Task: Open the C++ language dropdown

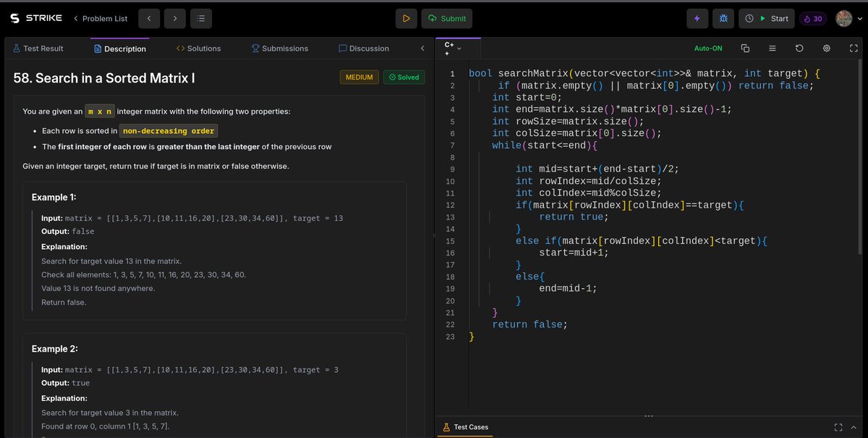Action: pyautogui.click(x=451, y=49)
